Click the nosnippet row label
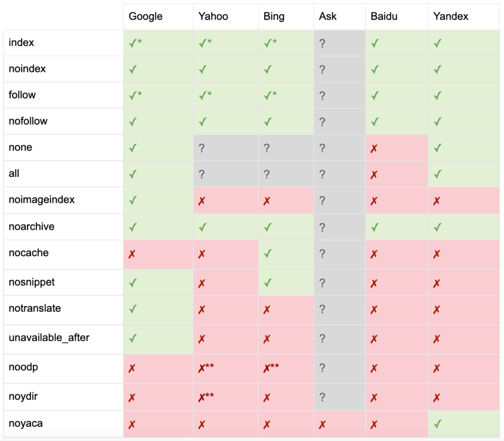Screen dimensions: 504x441 tap(32, 282)
